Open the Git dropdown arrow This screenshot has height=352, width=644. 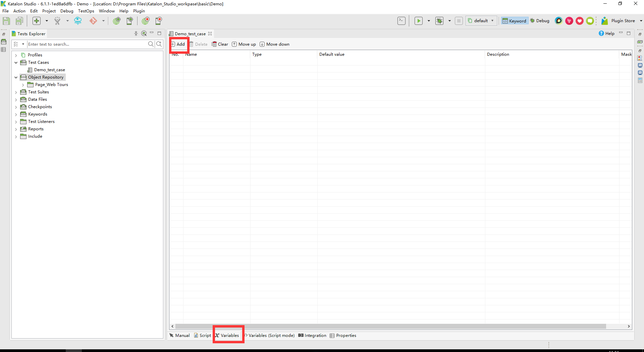[x=103, y=21]
